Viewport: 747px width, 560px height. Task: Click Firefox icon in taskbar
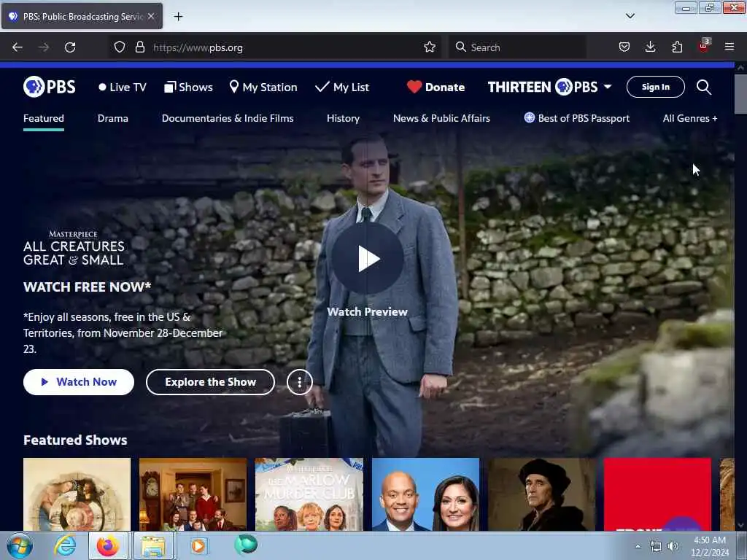pos(108,545)
